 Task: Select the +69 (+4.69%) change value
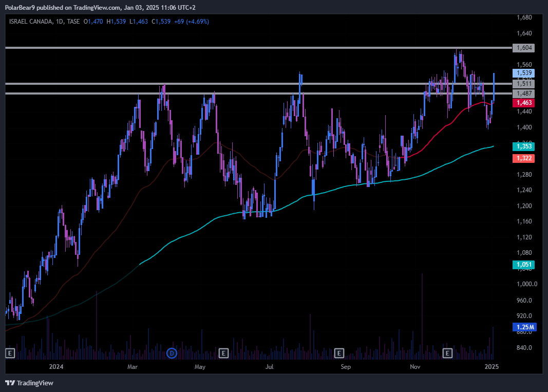coord(192,22)
